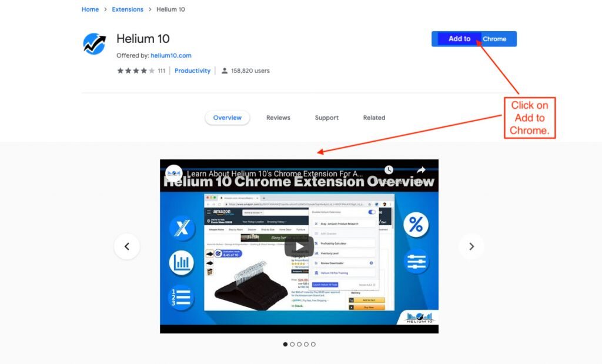Select the first carousel dot indicator
Image resolution: width=602 pixels, height=364 pixels.
tap(285, 345)
